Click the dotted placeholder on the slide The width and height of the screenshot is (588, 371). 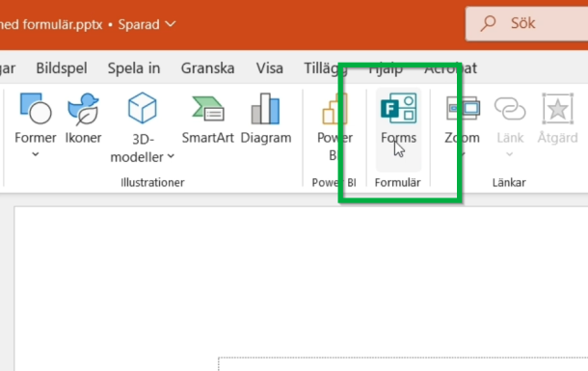(x=403, y=364)
